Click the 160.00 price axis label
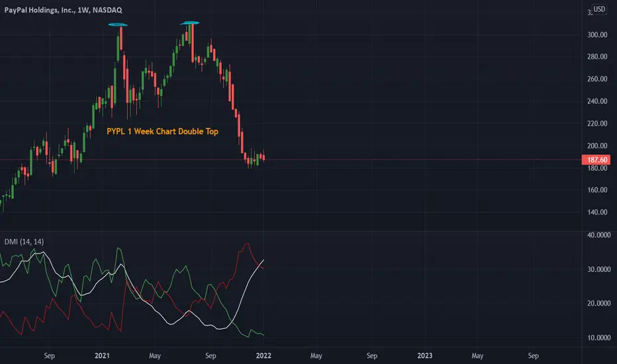617x364 pixels. point(597,190)
